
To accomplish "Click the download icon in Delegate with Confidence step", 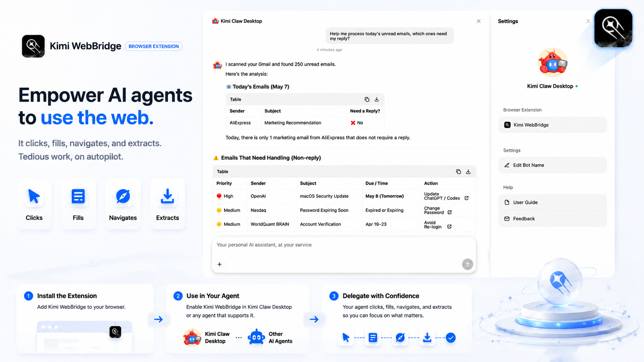I will click(x=427, y=338).
